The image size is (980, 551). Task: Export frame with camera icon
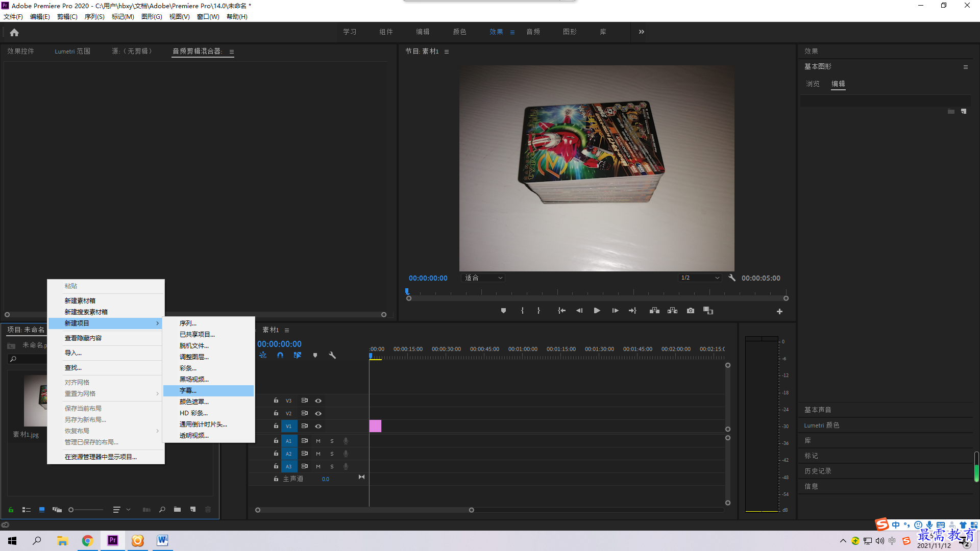click(691, 311)
